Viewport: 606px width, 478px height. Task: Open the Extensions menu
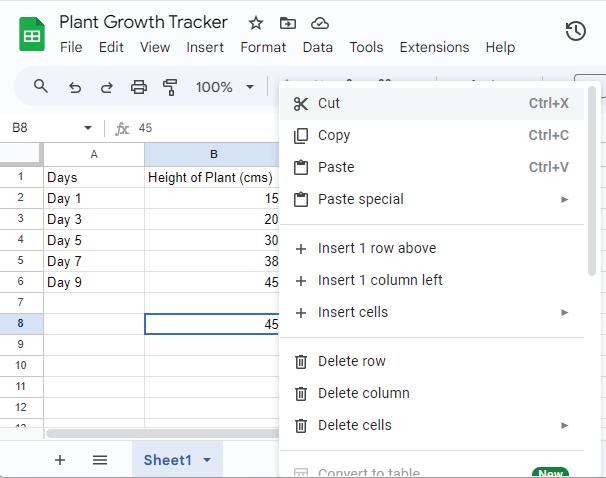click(434, 47)
